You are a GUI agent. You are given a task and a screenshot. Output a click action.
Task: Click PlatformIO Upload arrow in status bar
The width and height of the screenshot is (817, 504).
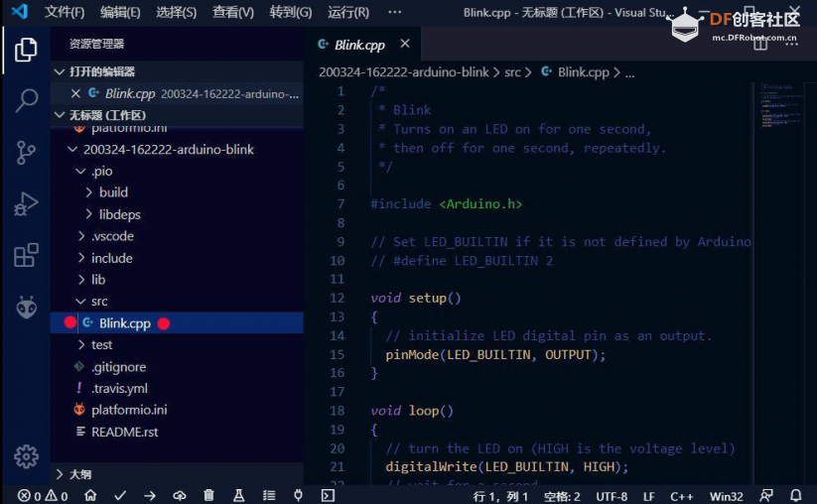150,496
